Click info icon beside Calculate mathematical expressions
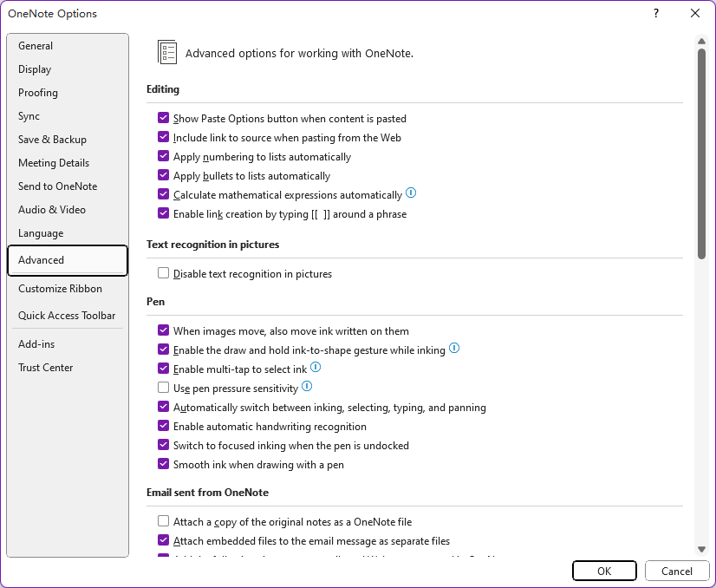The height and width of the screenshot is (588, 716). point(411,194)
